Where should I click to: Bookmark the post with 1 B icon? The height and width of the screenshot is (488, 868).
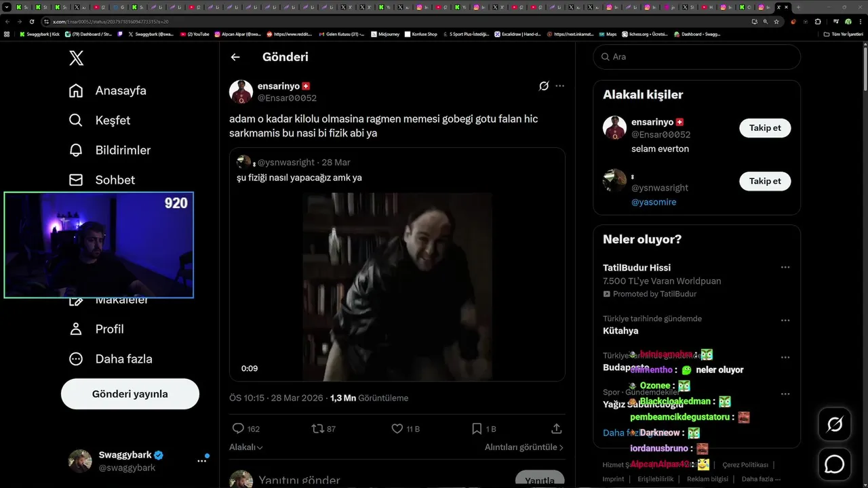(484, 428)
